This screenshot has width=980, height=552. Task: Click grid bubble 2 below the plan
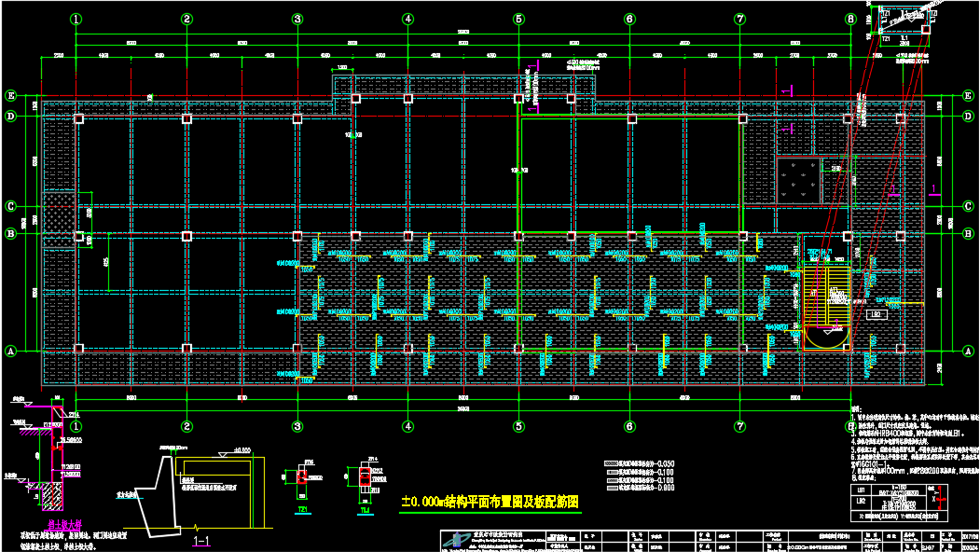186,426
